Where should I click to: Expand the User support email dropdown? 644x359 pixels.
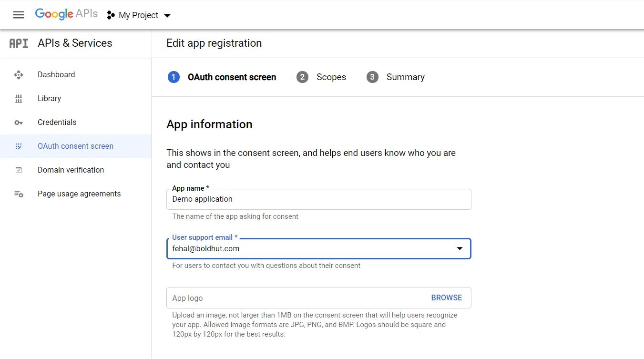pos(459,248)
